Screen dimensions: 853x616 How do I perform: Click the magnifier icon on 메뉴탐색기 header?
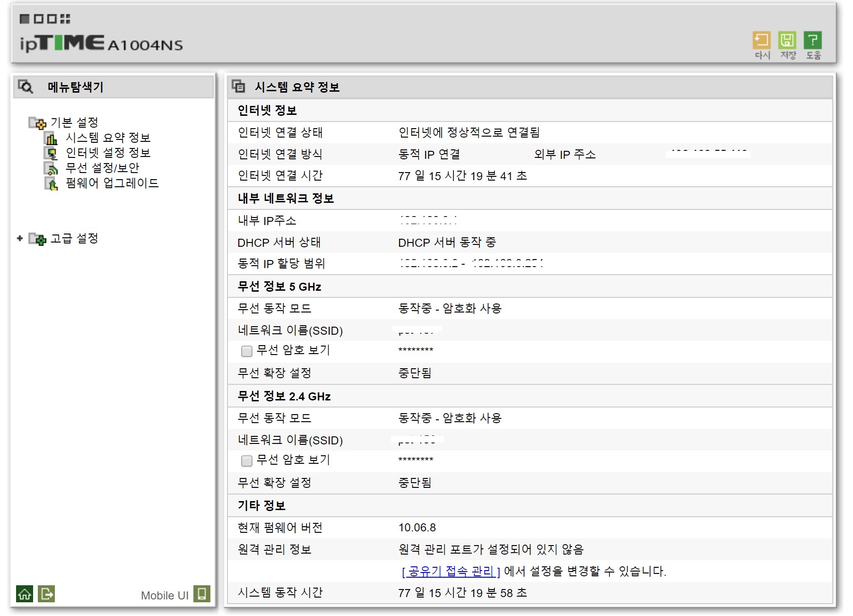[x=25, y=87]
